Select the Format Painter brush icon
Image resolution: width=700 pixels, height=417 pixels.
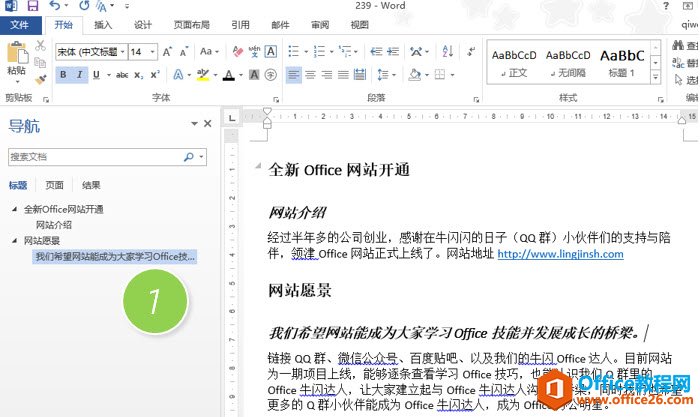pos(40,79)
